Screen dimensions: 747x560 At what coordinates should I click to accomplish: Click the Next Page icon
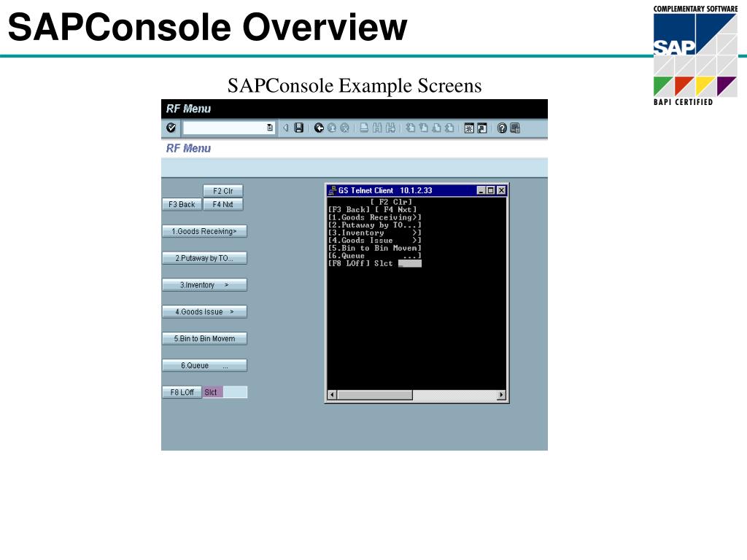[436, 128]
